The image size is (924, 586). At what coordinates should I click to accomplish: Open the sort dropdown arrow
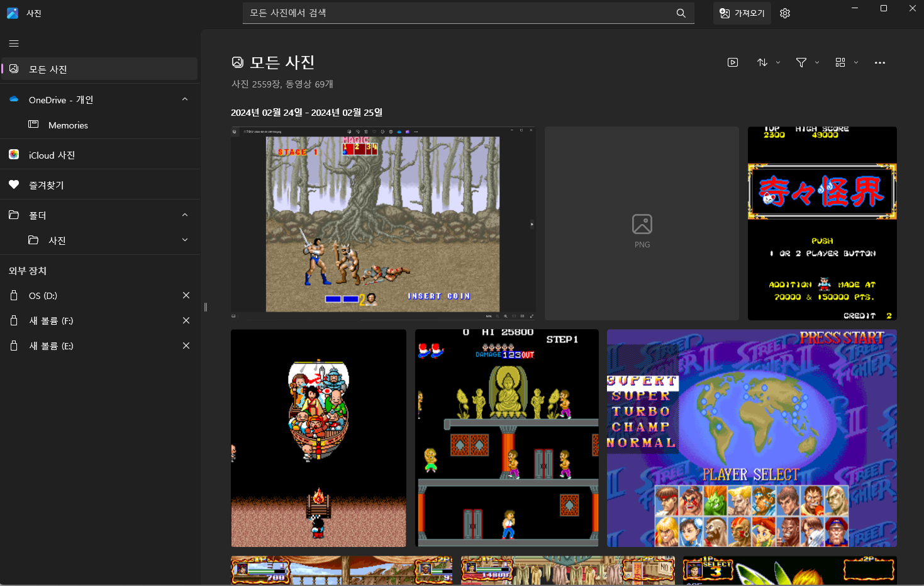coord(778,62)
